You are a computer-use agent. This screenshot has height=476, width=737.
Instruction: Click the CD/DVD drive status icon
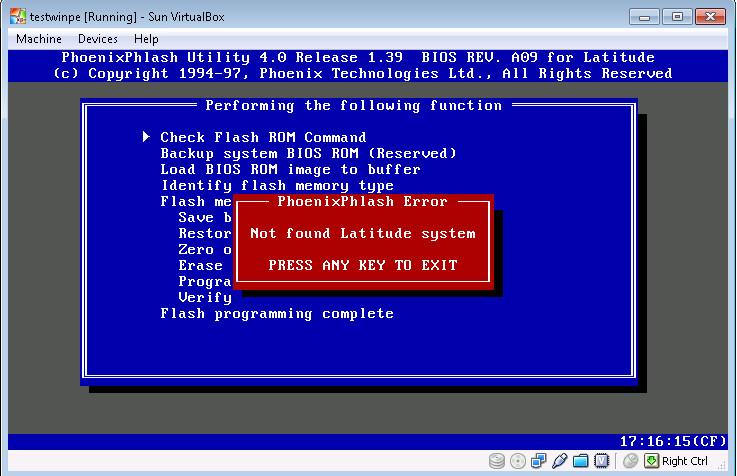point(518,461)
